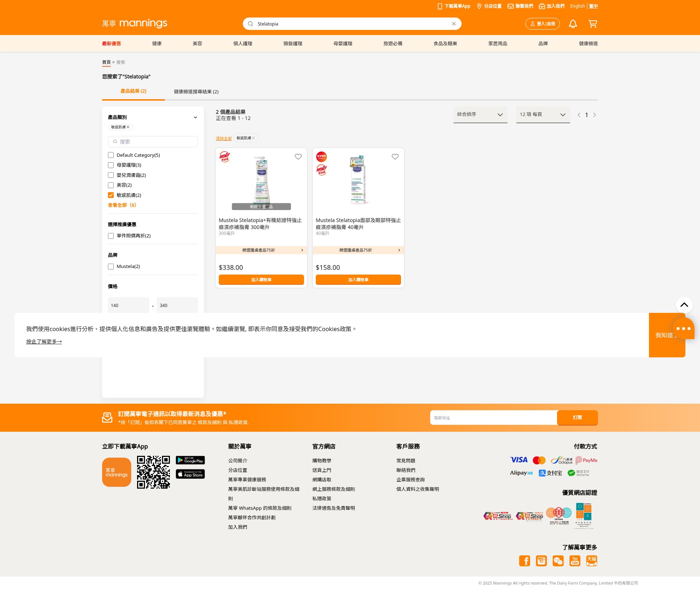Click the App Store download badge
This screenshot has width=700, height=590.
pyautogui.click(x=190, y=474)
